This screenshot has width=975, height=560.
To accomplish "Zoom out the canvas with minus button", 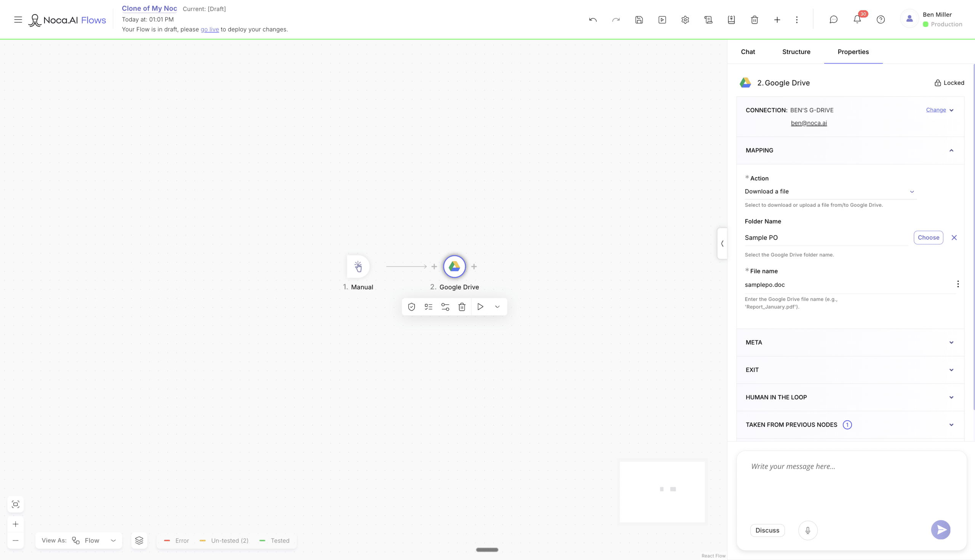I will point(15,540).
